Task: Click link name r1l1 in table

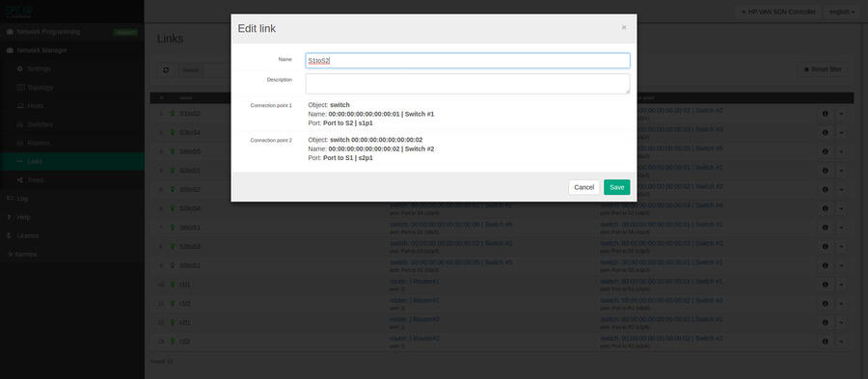Action: click(x=185, y=284)
